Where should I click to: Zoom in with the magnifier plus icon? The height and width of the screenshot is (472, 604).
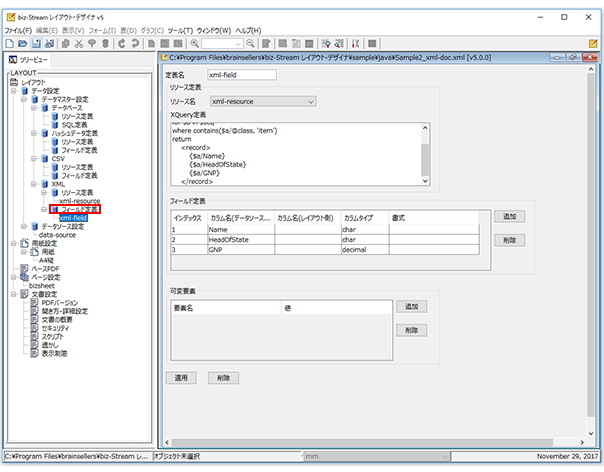pos(195,44)
